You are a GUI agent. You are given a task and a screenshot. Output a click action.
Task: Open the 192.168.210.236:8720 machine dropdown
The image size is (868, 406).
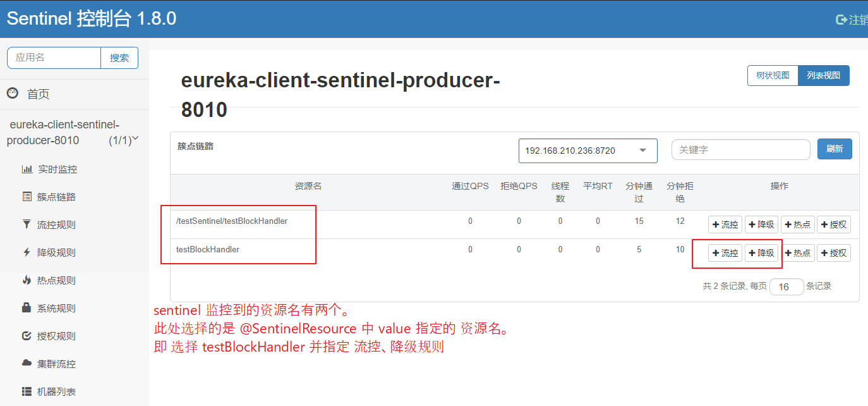point(588,151)
